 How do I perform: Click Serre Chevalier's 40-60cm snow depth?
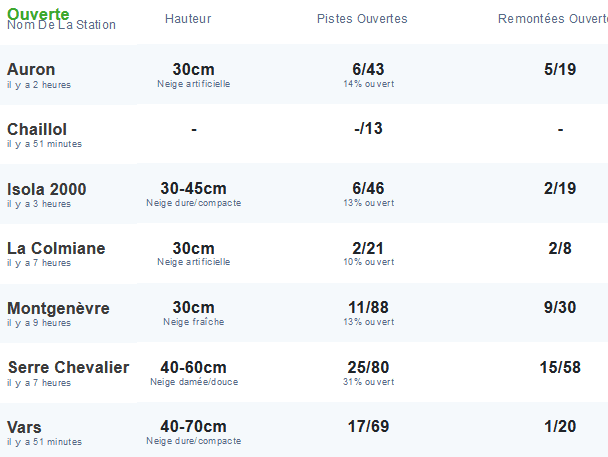click(193, 367)
